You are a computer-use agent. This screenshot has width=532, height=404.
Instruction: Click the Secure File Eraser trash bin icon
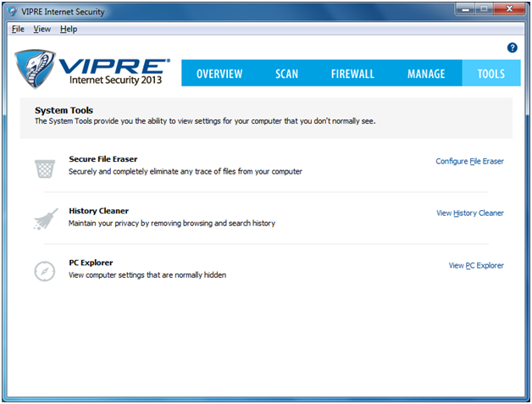coord(45,169)
